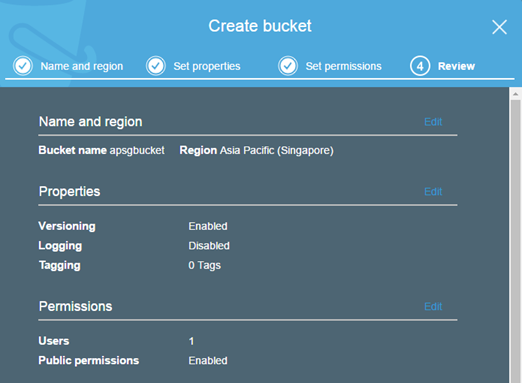
Task: Click the Set properties checkmark icon
Action: coord(156,66)
